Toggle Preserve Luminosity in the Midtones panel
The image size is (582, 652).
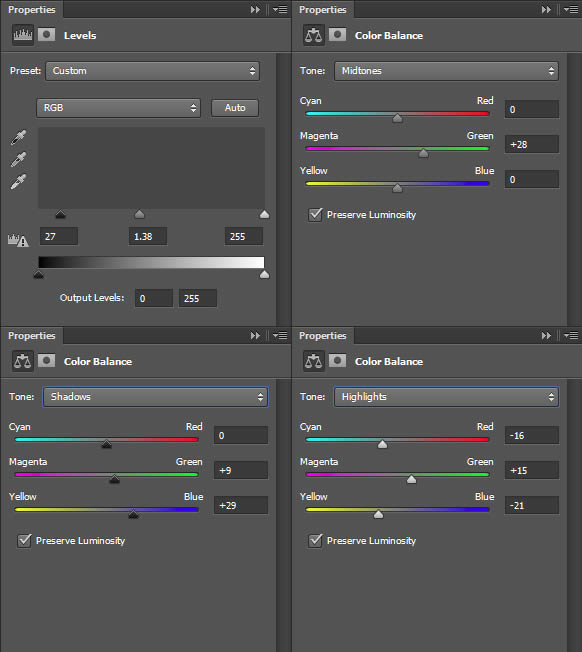315,215
